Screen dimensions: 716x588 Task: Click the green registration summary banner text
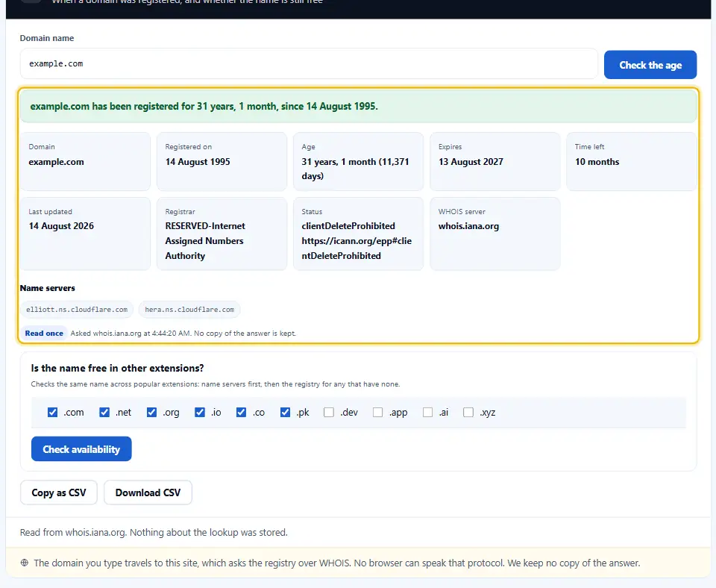point(204,106)
